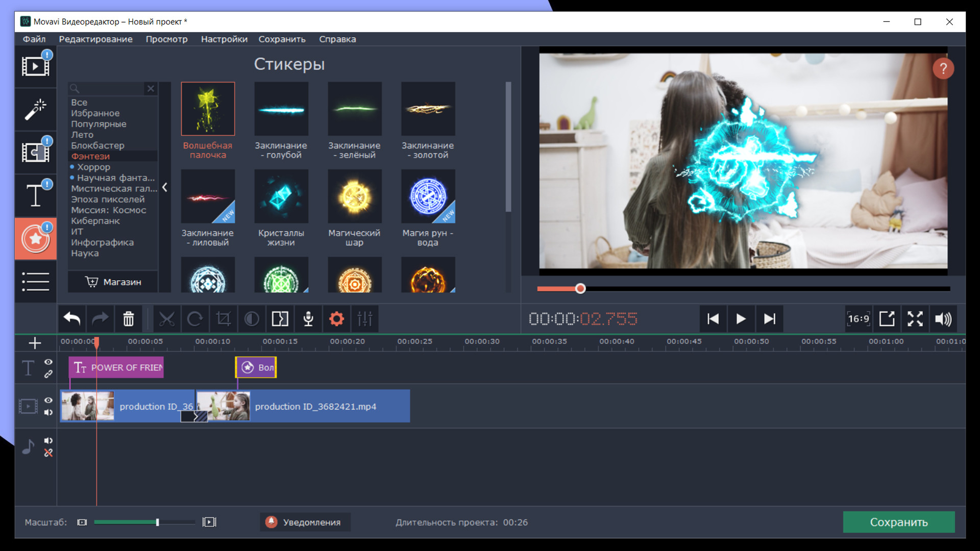980x551 pixels.
Task: Open the 16:9 aspect ratio selector
Action: click(859, 319)
